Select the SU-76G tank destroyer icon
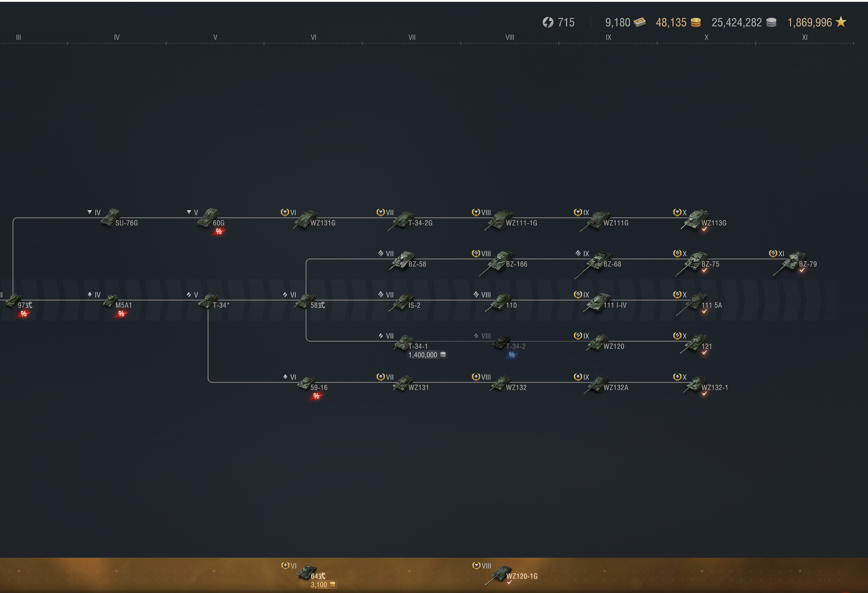This screenshot has width=868, height=593. [110, 218]
